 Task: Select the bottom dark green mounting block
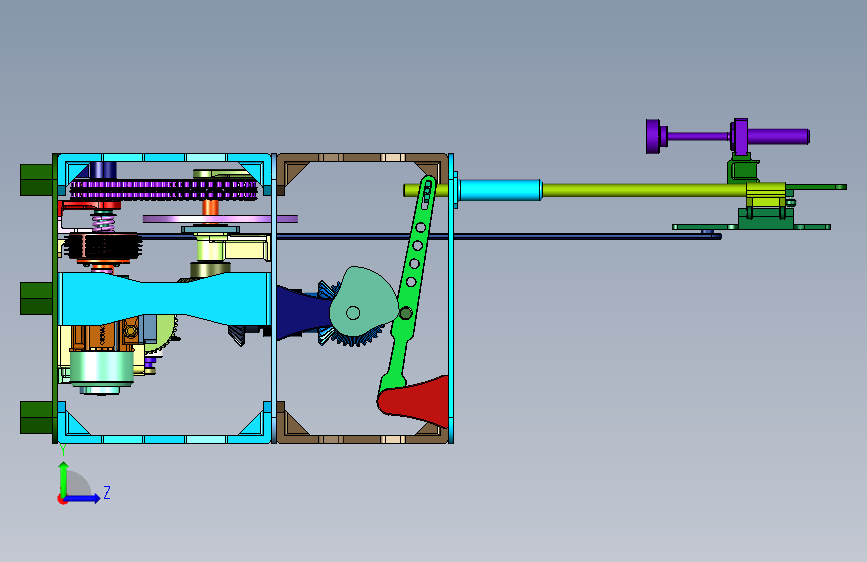pos(36,418)
